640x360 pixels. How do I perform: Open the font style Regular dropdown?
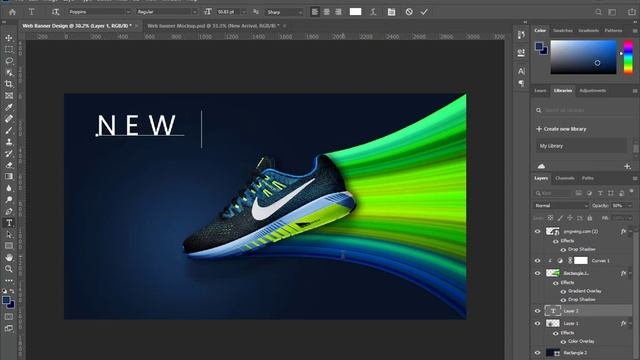194,12
